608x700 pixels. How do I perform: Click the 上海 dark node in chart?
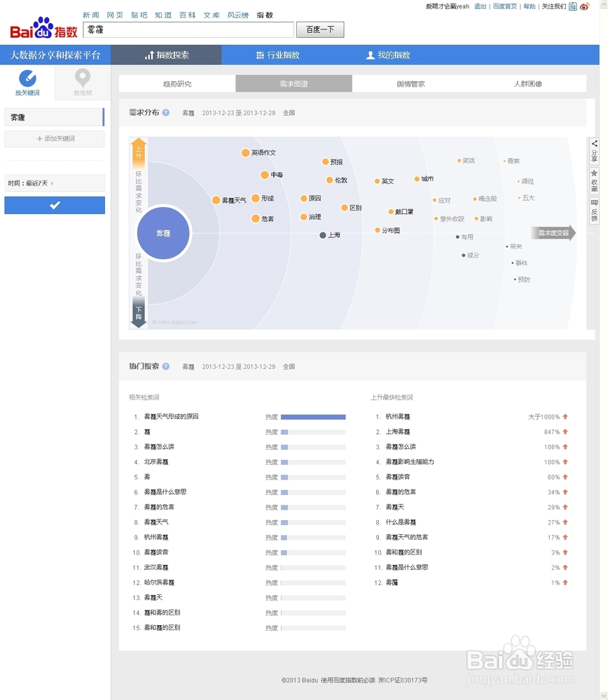pos(322,235)
